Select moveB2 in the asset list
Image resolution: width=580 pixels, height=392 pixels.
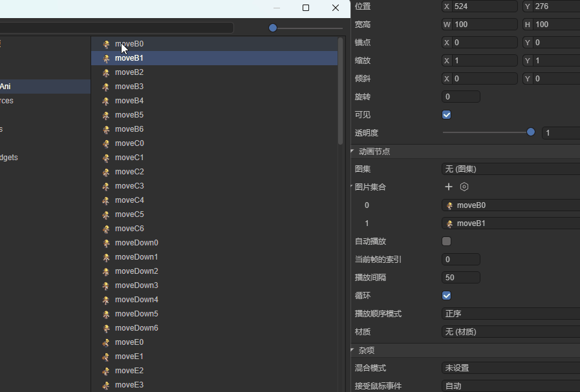129,72
